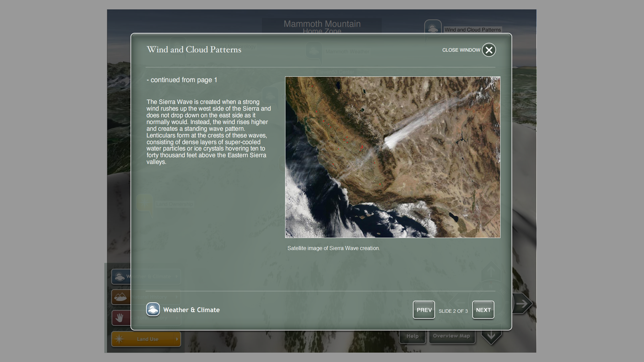644x362 pixels.
Task: Click the Weather & Climate footer label
Action: [x=191, y=310]
